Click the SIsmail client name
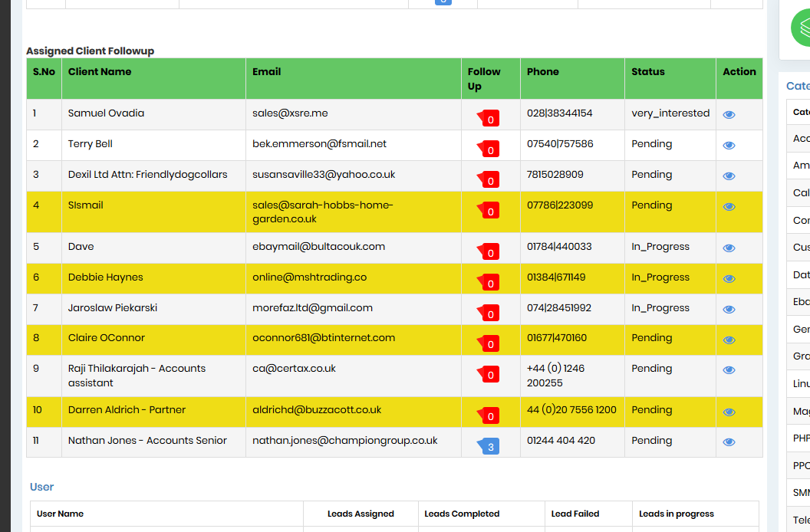The width and height of the screenshot is (810, 532). [85, 205]
